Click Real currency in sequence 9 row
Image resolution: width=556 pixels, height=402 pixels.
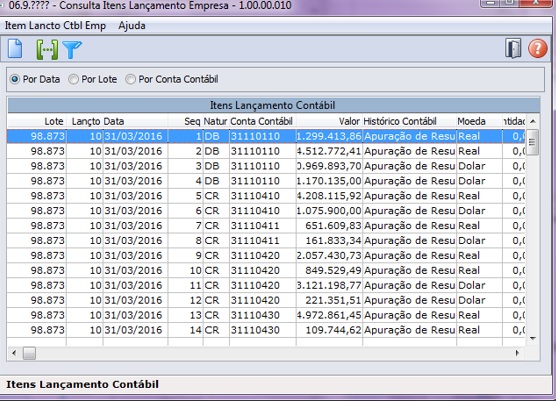point(479,256)
